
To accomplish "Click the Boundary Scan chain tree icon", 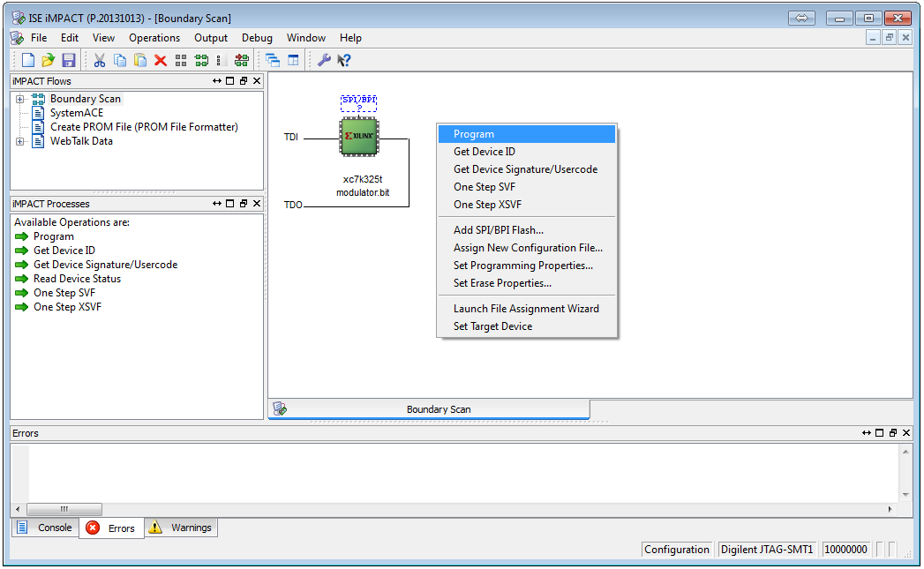I will (38, 99).
